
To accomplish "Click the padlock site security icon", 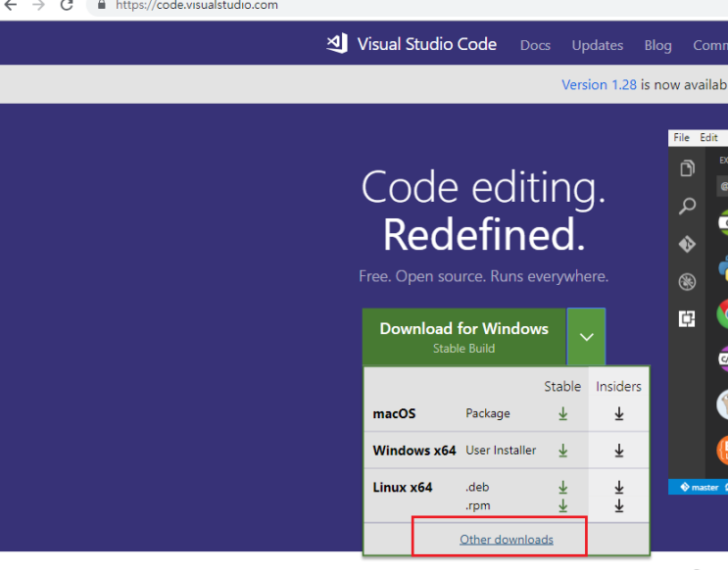I will (102, 5).
